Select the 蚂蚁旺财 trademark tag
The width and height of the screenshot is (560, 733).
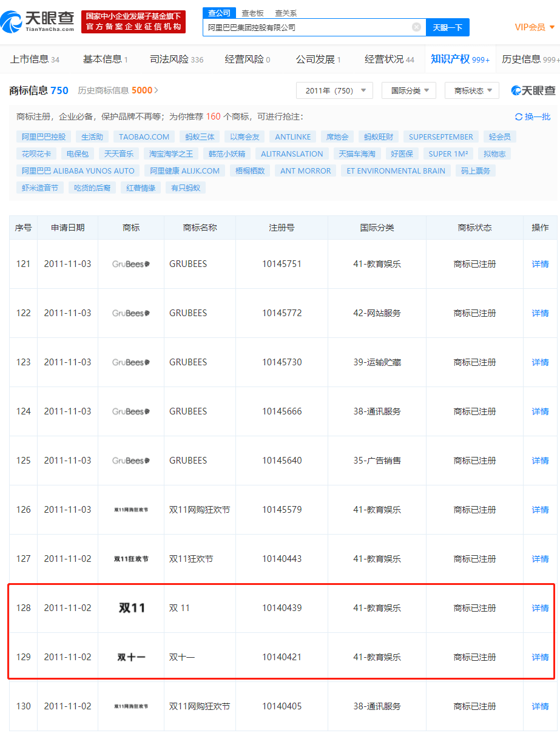pyautogui.click(x=379, y=137)
